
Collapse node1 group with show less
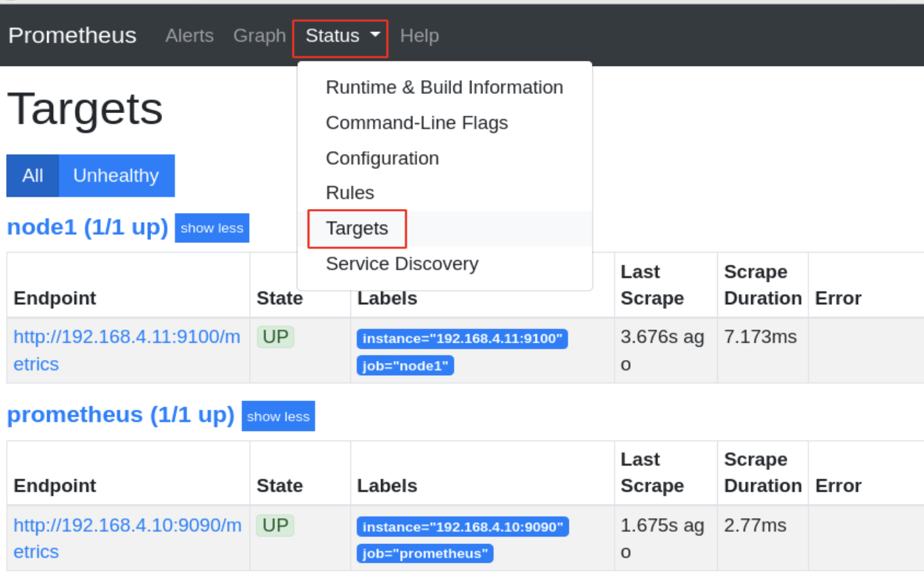pyautogui.click(x=212, y=228)
